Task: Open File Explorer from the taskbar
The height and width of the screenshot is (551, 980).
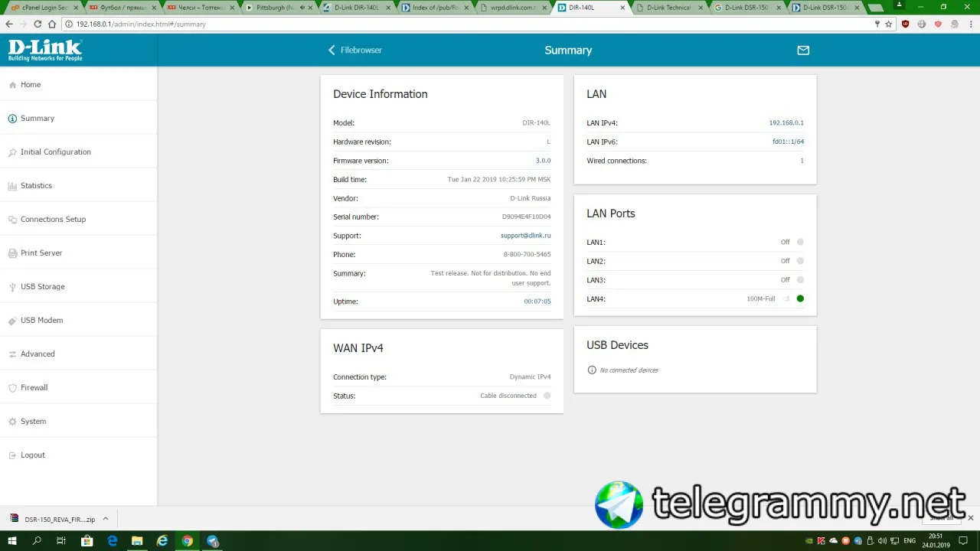Action: coord(137,541)
